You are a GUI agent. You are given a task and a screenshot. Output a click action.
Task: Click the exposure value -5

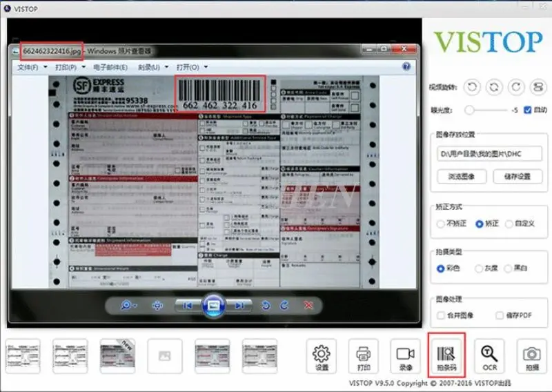[514, 110]
